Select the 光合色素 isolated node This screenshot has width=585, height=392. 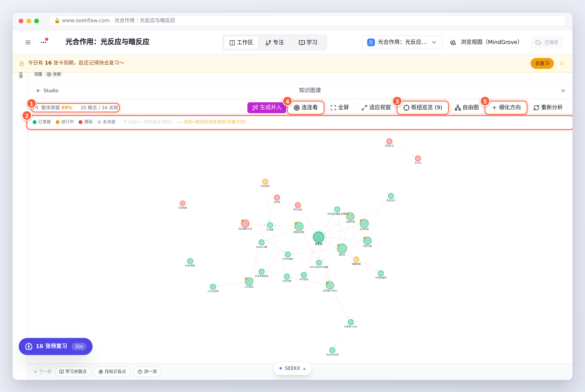(x=182, y=203)
